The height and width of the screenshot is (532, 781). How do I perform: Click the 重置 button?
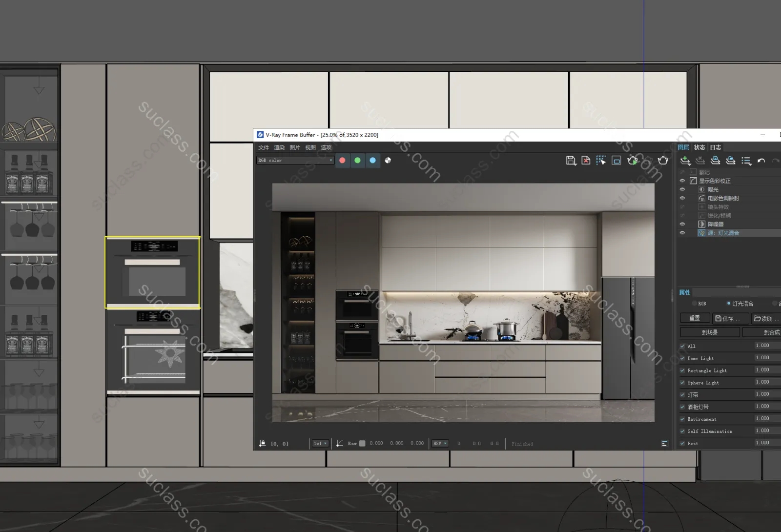pyautogui.click(x=695, y=318)
